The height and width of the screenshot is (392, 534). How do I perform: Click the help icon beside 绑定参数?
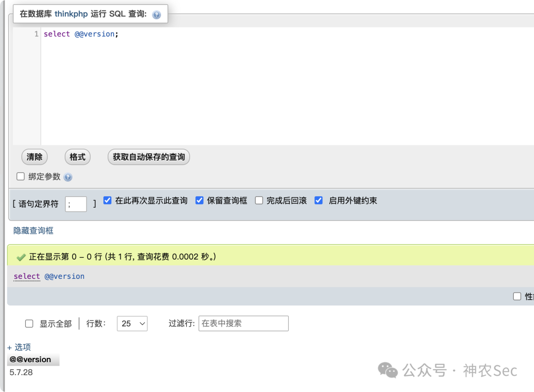pos(68,177)
